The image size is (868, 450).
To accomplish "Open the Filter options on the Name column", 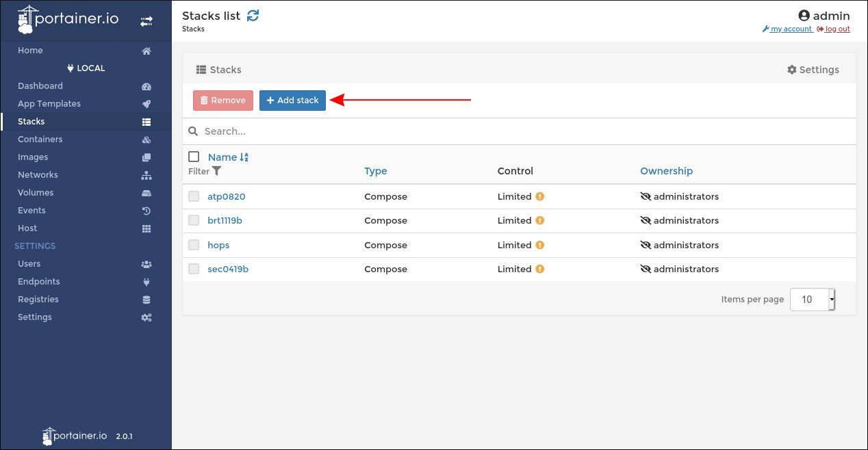I will [216, 171].
